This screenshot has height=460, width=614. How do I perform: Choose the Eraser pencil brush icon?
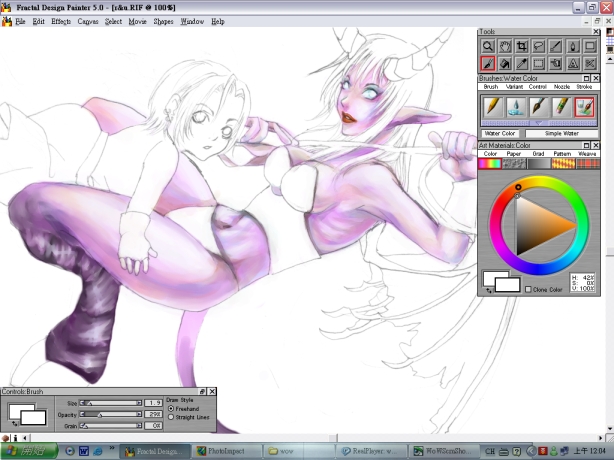coord(561,106)
